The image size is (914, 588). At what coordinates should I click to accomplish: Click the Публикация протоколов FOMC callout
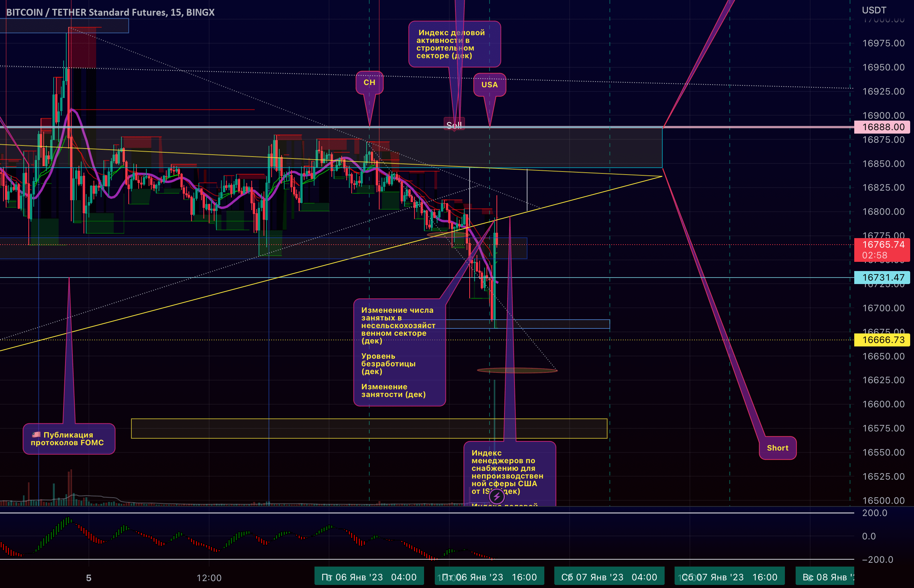pyautogui.click(x=69, y=439)
